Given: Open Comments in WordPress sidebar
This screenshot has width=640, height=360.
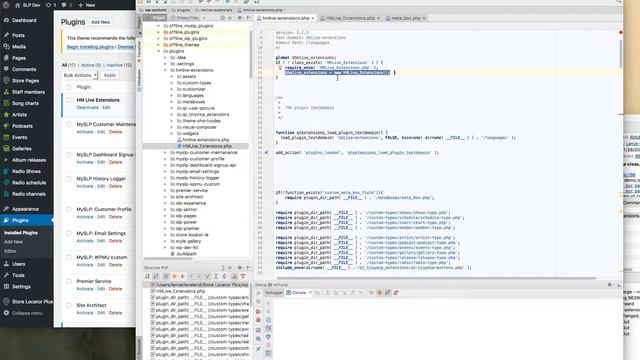Looking at the screenshot, I should 24,69.
